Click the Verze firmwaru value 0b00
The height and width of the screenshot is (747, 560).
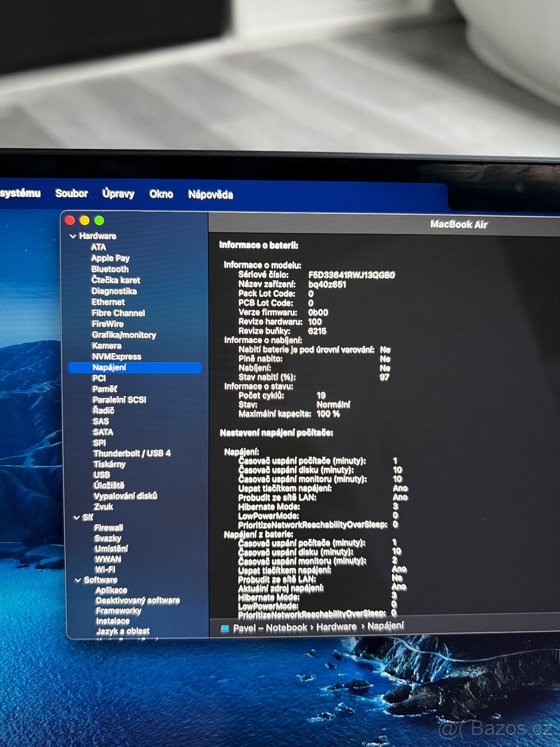coord(318,312)
